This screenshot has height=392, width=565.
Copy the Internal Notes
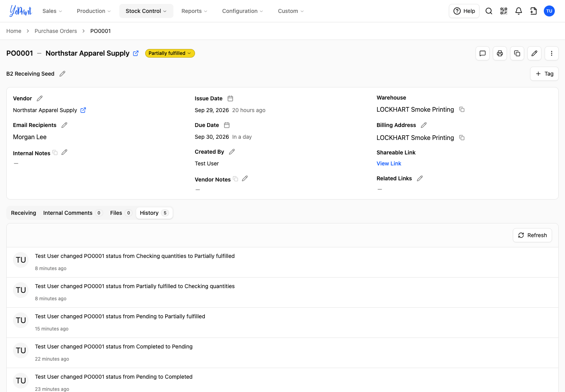[x=55, y=152]
